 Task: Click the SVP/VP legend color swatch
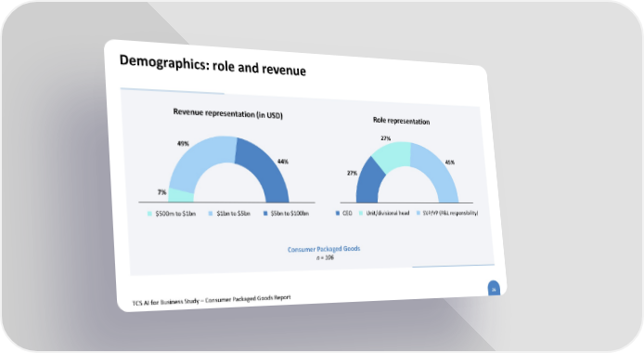pyautogui.click(x=419, y=213)
